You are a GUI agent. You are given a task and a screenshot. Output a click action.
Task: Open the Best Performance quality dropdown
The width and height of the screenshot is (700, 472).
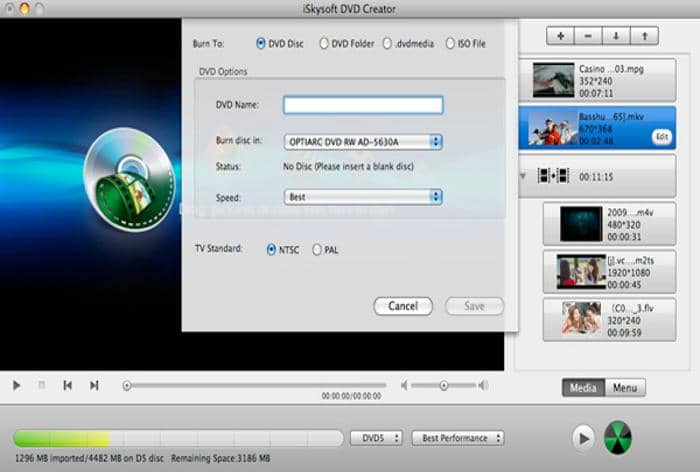[458, 438]
